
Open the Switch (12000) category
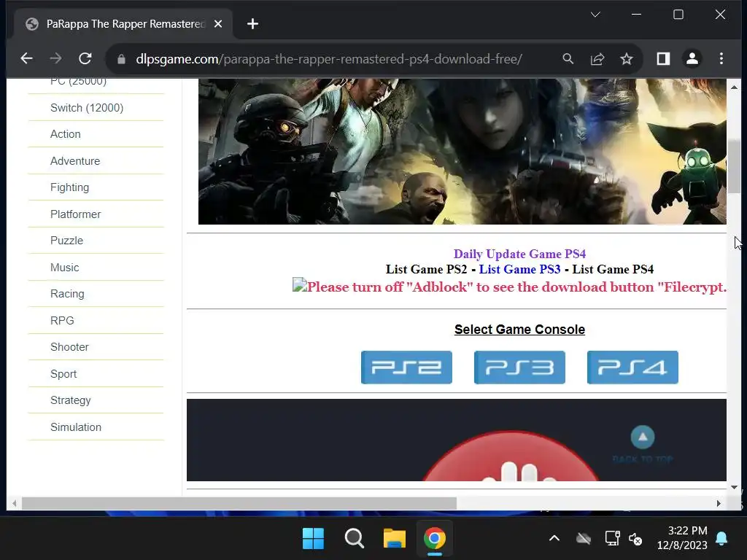point(87,108)
